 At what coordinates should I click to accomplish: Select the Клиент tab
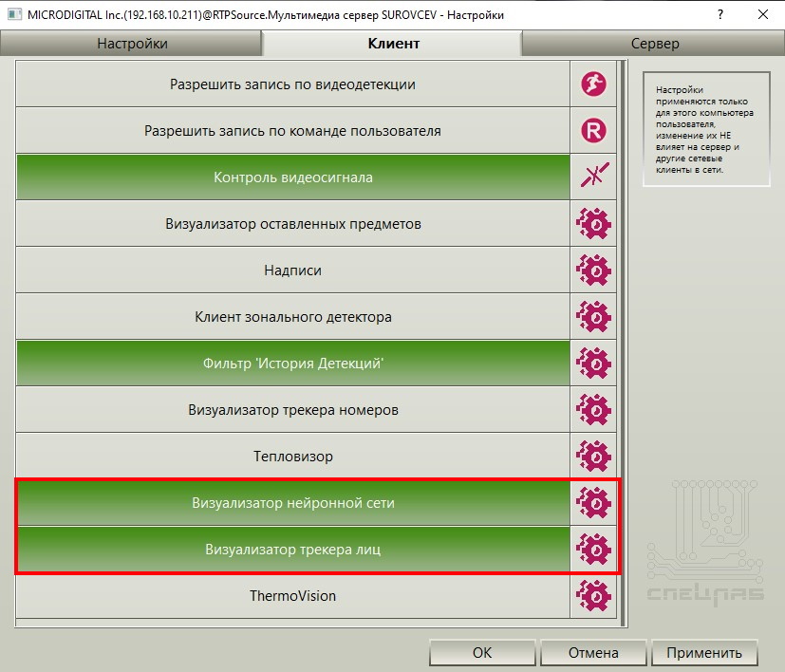point(393,44)
